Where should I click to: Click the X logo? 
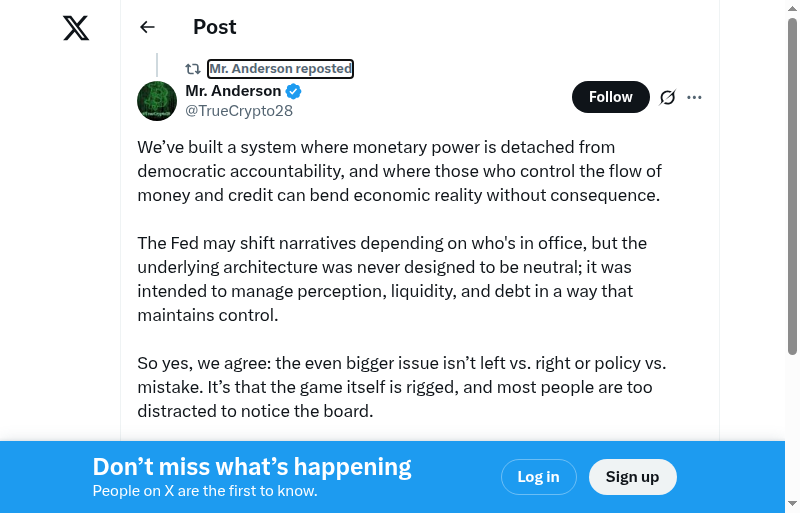click(76, 28)
